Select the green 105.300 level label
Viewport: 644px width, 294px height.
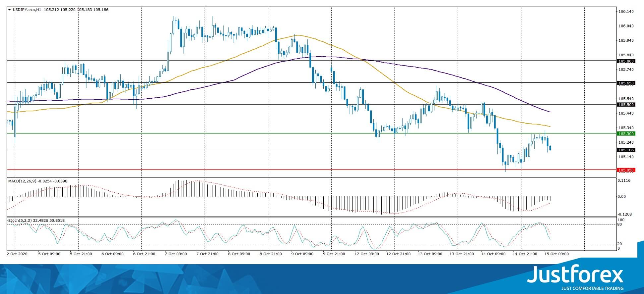coord(625,134)
